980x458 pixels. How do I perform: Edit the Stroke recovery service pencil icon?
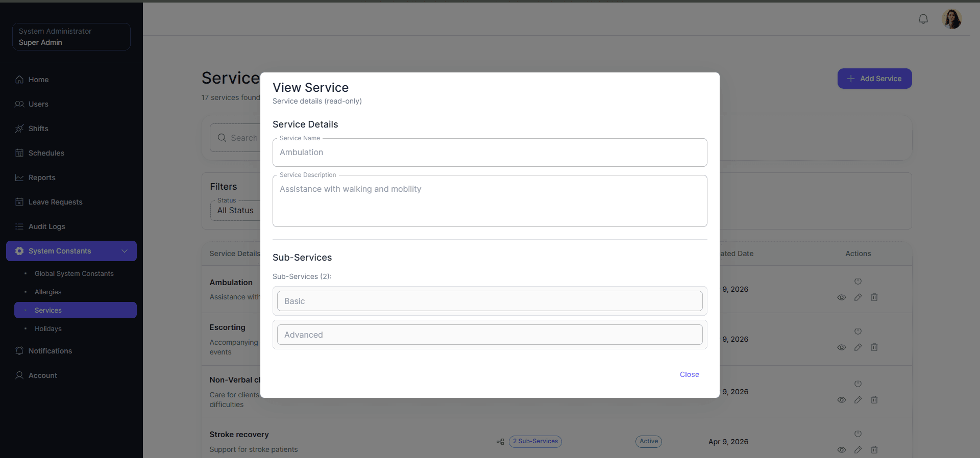(858, 450)
